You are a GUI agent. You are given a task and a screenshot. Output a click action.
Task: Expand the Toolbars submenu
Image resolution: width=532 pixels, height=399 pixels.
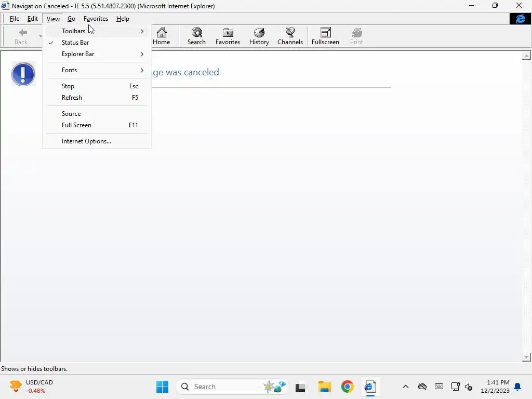point(97,31)
